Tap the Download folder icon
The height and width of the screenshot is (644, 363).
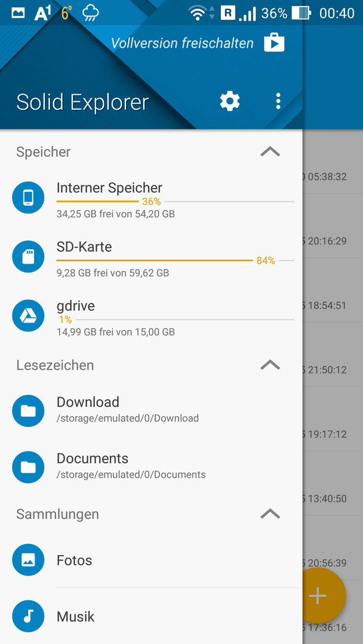28,411
